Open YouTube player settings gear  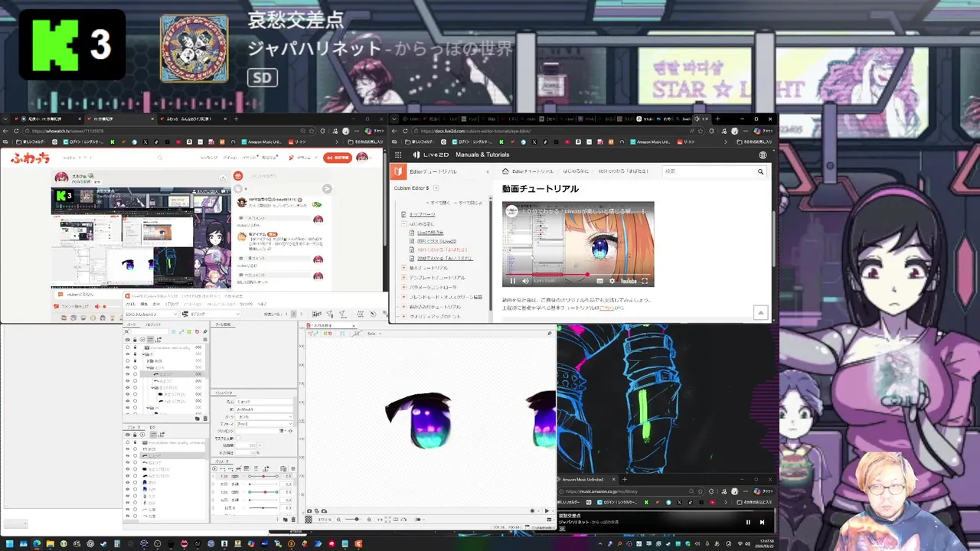pyautogui.click(x=612, y=281)
